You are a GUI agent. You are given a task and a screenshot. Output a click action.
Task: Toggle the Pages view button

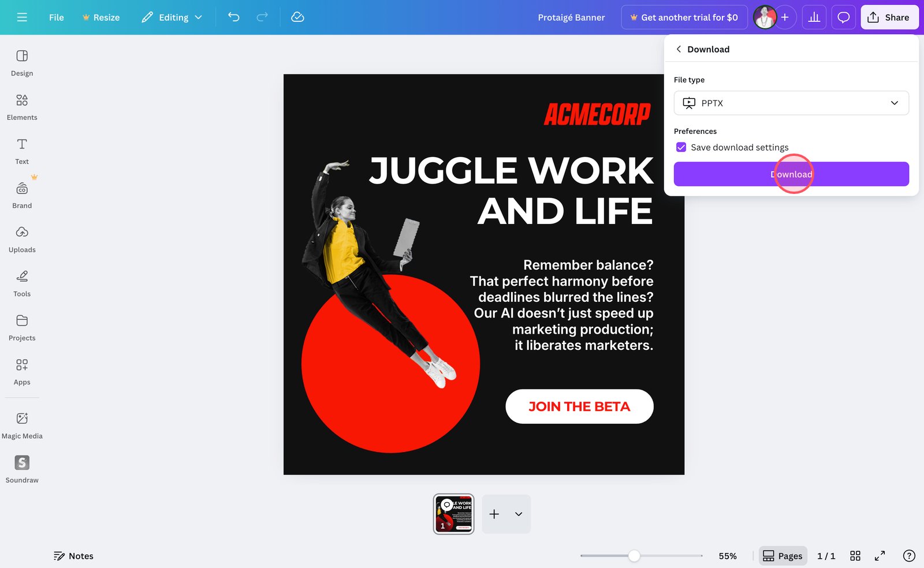coord(783,556)
